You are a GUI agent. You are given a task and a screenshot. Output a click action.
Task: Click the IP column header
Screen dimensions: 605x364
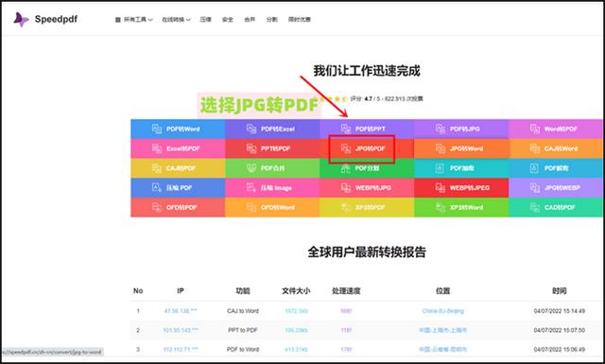tap(181, 290)
